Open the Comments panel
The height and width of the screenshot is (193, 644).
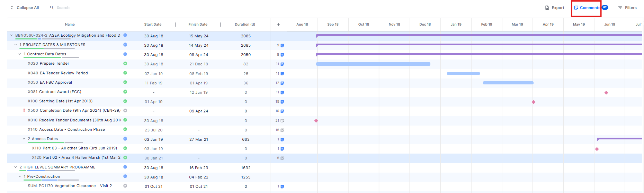tap(587, 8)
